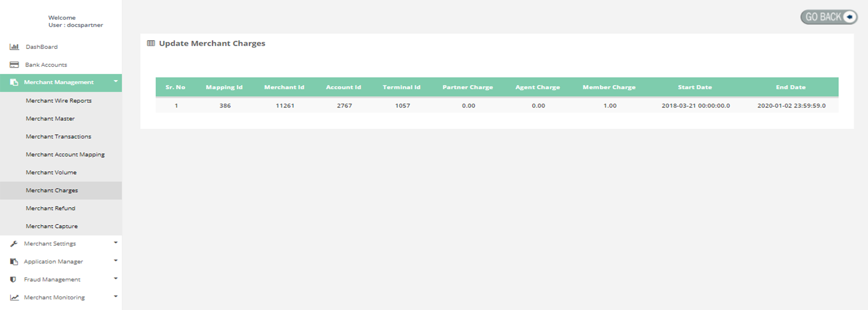
Task: Click the Application Manager icon
Action: 14,262
